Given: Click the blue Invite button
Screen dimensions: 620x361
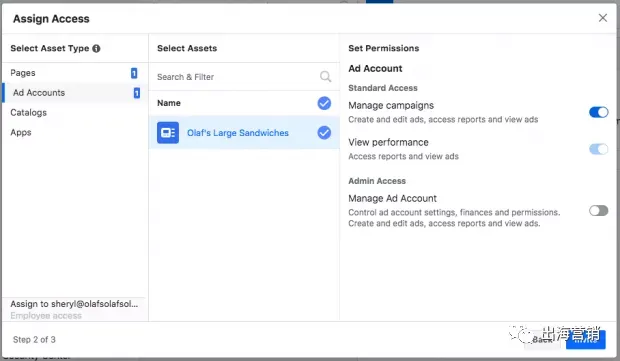Looking at the screenshot, I should [x=586, y=340].
